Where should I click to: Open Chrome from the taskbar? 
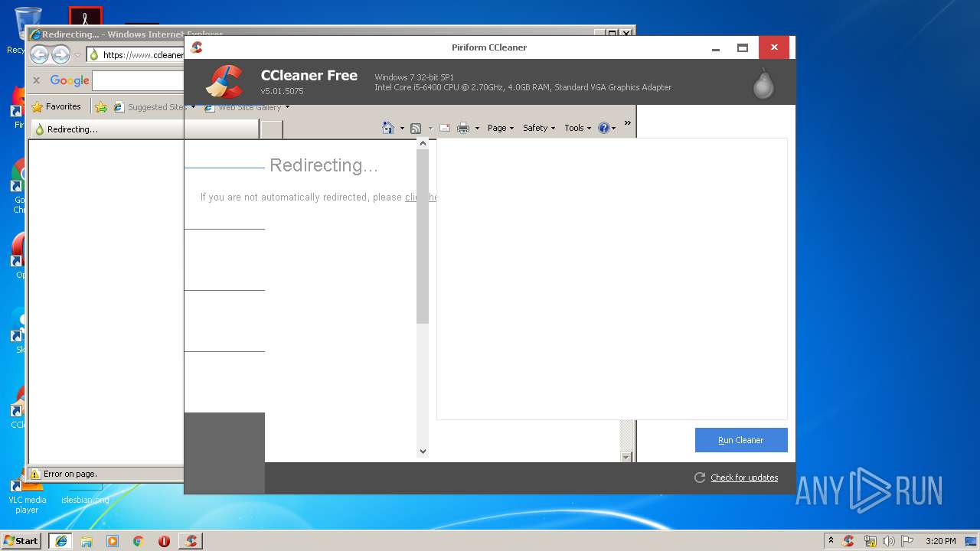138,541
